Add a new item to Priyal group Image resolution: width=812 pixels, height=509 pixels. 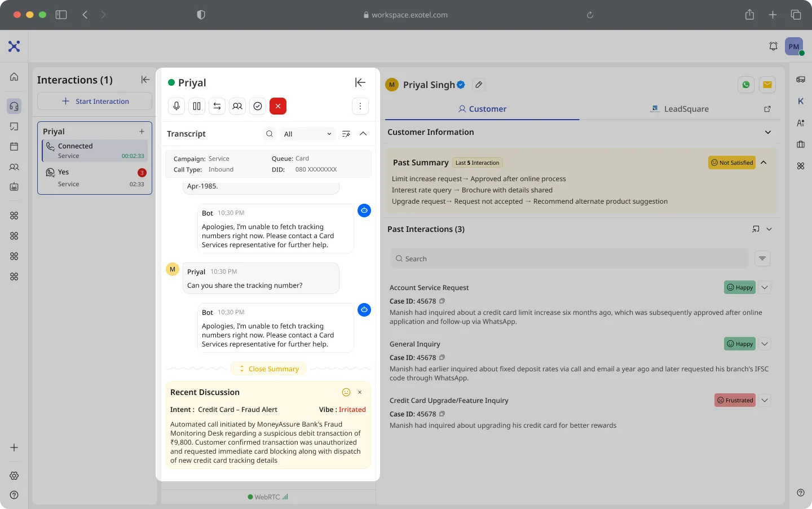coord(142,131)
